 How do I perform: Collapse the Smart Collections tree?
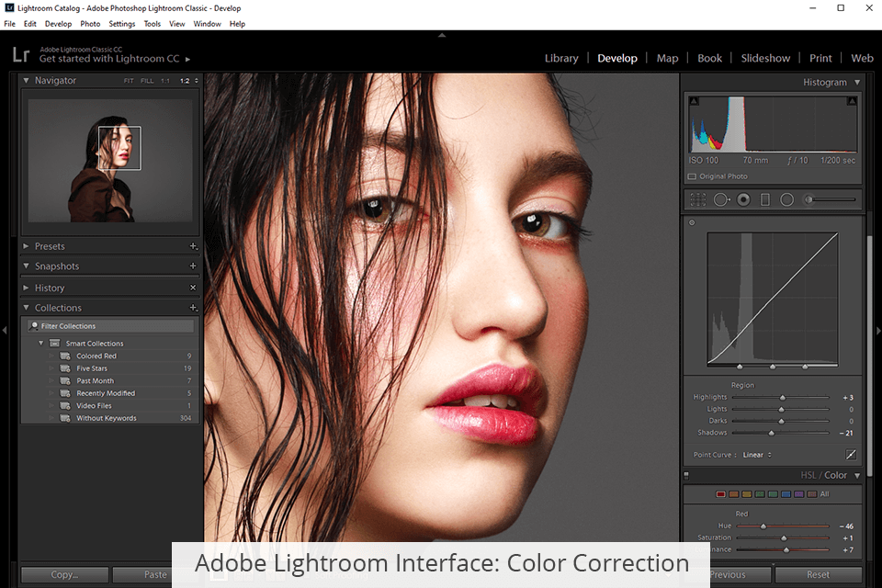pos(40,343)
